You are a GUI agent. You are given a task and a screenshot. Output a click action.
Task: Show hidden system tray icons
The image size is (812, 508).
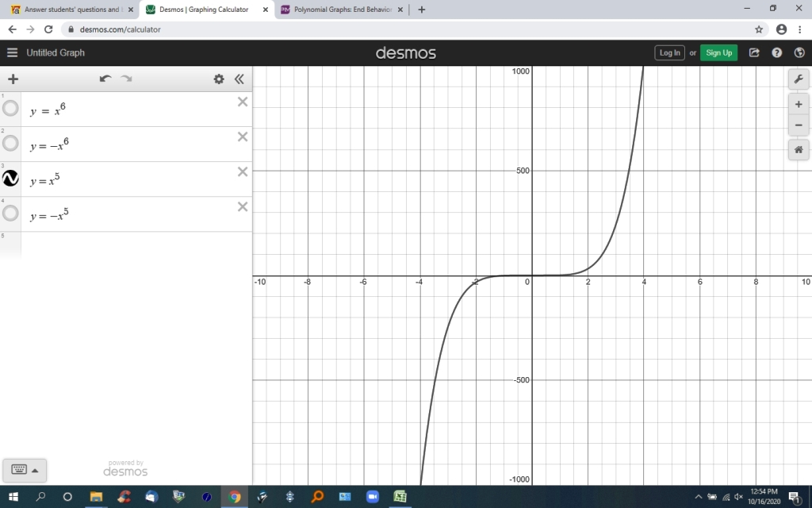[698, 497]
